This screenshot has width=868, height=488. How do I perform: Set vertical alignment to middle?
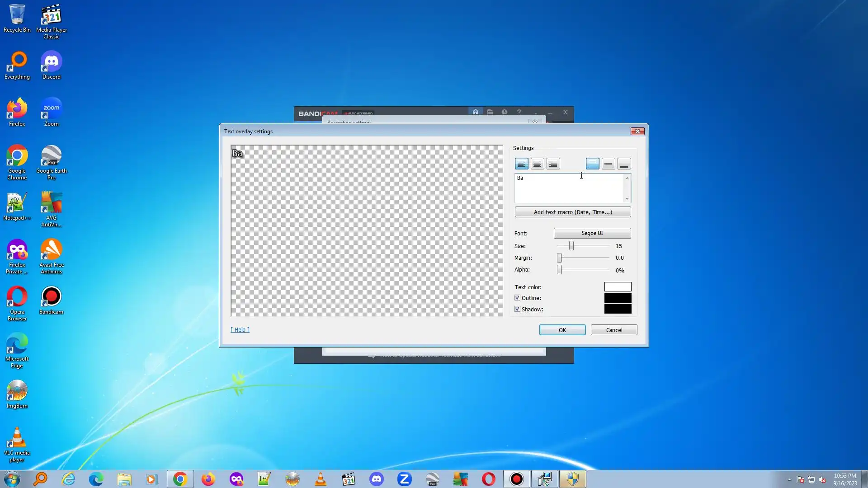(608, 164)
